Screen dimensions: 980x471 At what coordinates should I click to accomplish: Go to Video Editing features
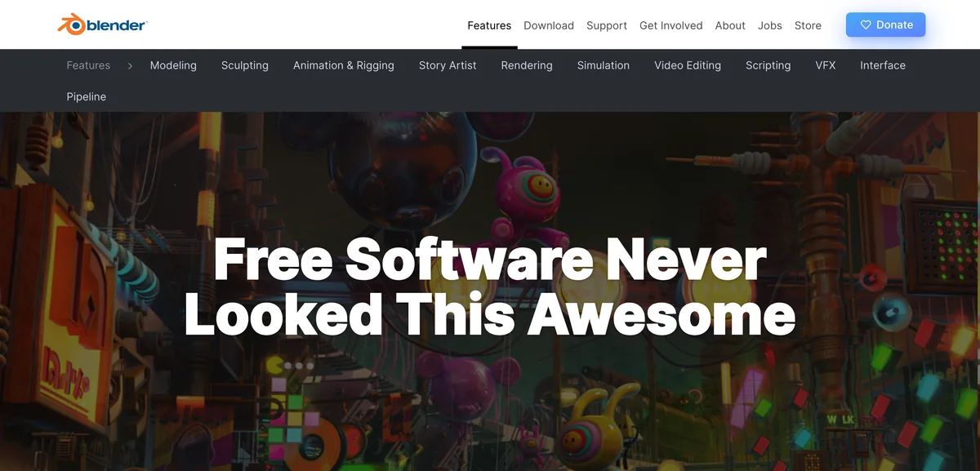coord(688,65)
